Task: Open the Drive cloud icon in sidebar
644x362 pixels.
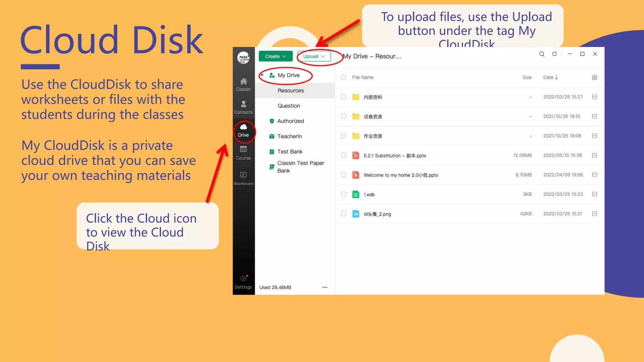Action: [x=243, y=127]
